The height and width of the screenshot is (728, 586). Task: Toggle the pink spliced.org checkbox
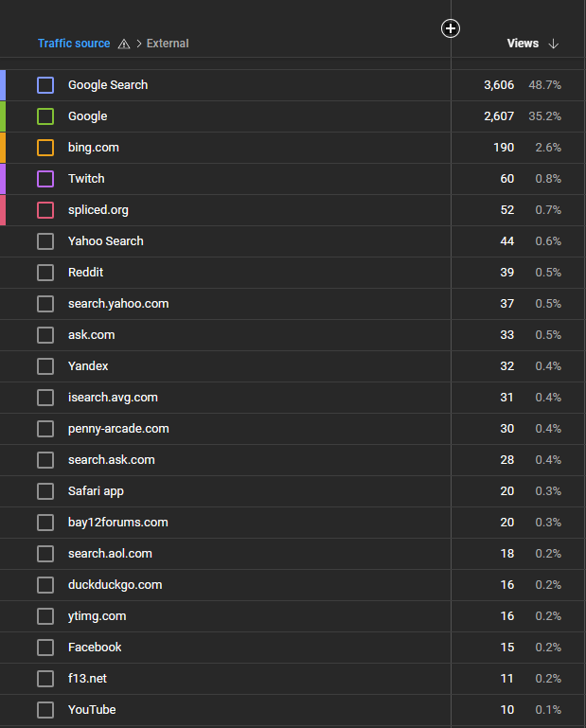[45, 210]
